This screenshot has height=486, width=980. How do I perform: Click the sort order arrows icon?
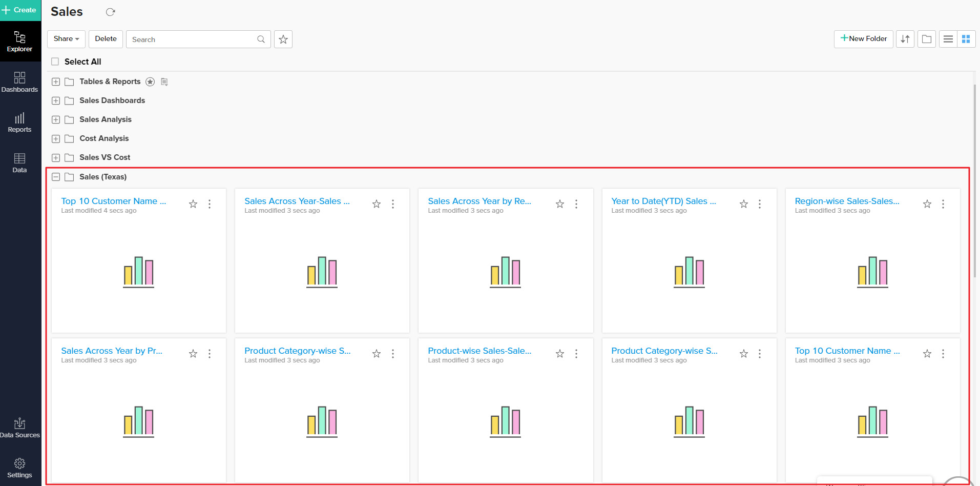point(905,39)
